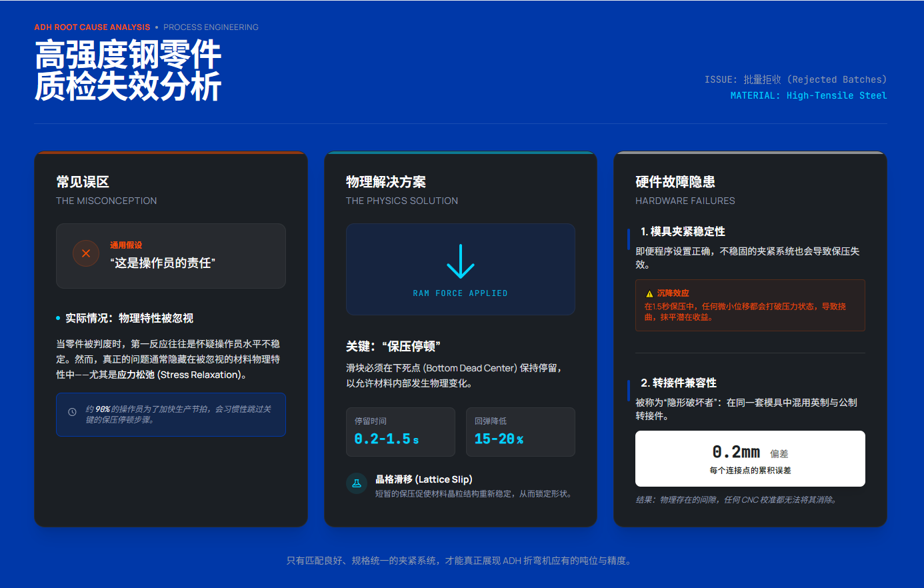
Task: Click the heading 关键：“保压停顿”
Action: point(393,346)
